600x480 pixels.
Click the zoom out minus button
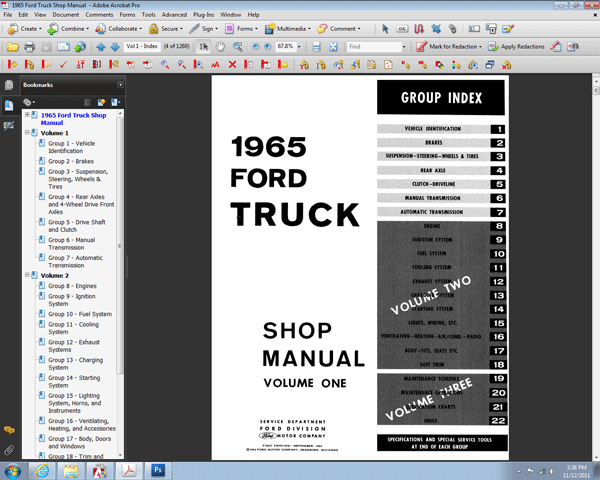(x=256, y=47)
